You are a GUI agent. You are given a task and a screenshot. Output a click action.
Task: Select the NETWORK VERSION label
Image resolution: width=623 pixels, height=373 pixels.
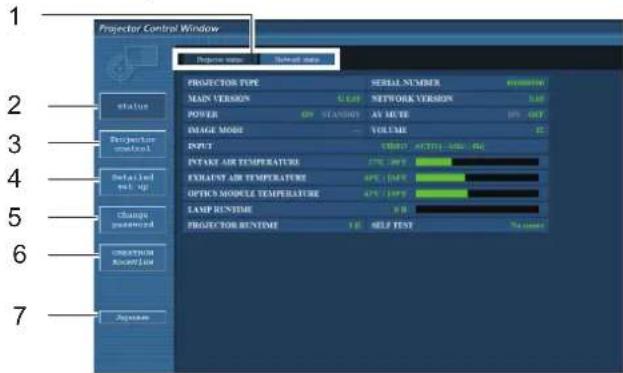[412, 99]
